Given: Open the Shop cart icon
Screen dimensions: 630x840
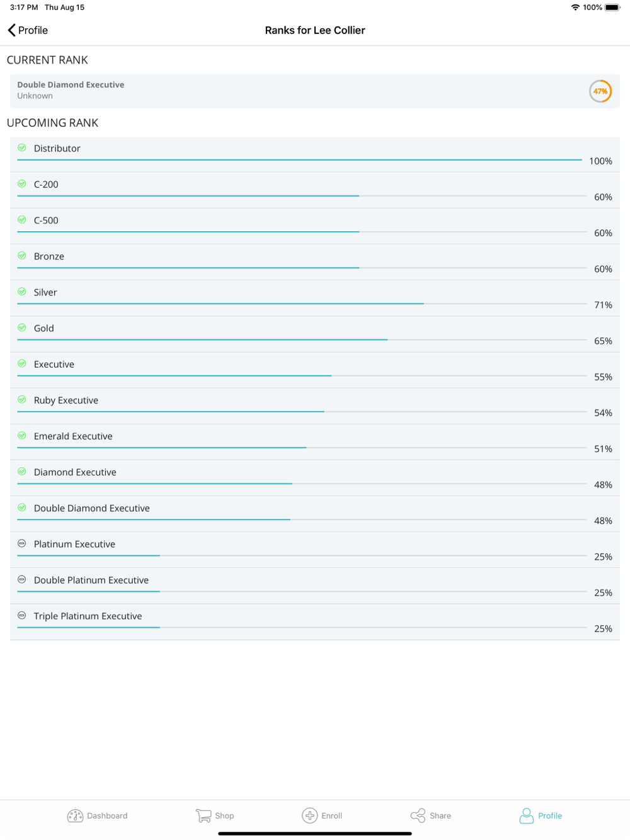Looking at the screenshot, I should [x=203, y=815].
